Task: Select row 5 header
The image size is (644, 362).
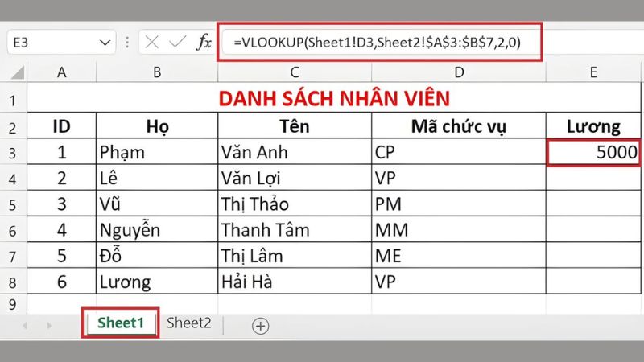Action: click(13, 204)
